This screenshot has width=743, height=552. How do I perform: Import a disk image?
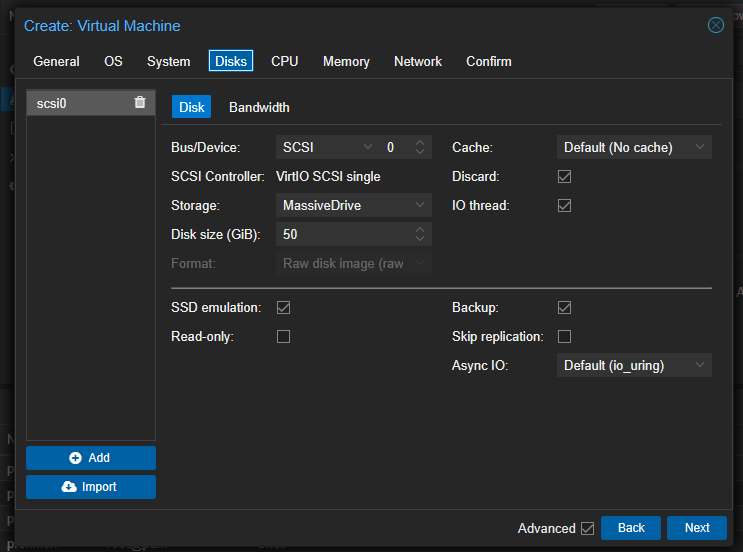[91, 487]
